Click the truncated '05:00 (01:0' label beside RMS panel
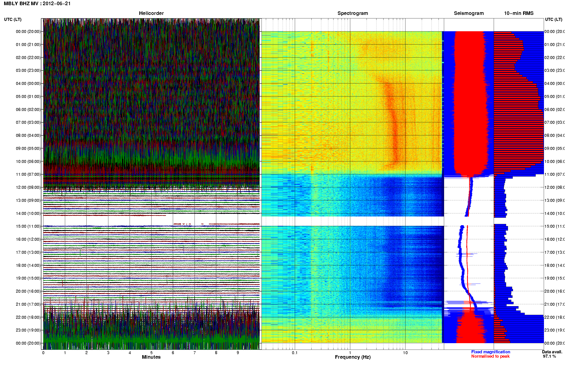This screenshot has width=588, height=368. pyautogui.click(x=555, y=97)
